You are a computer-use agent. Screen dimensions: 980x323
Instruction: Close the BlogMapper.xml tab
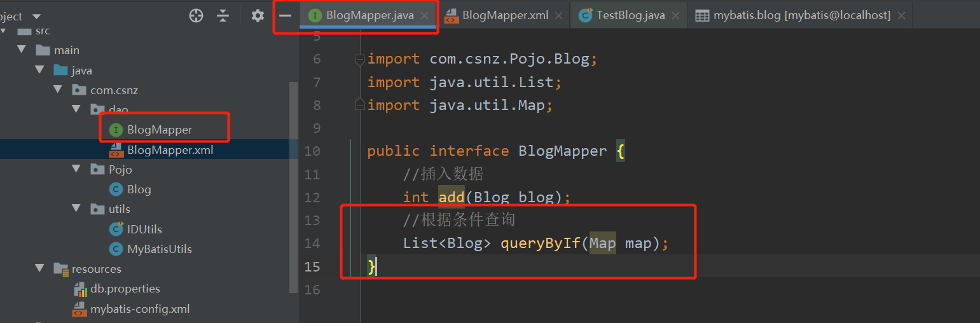coord(558,16)
